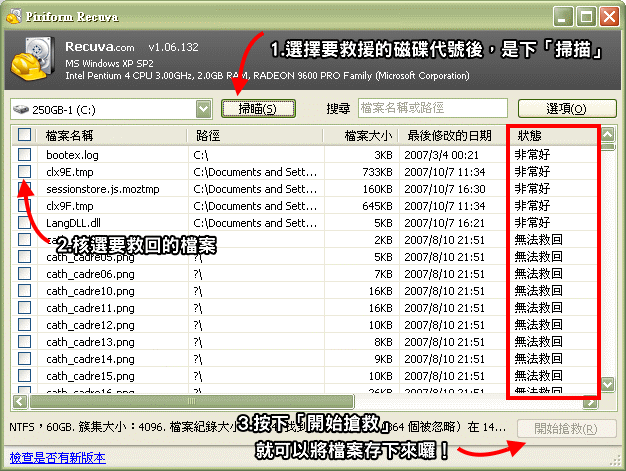
Task: Click the 開始搶救(R) recover button
Action: point(567,429)
